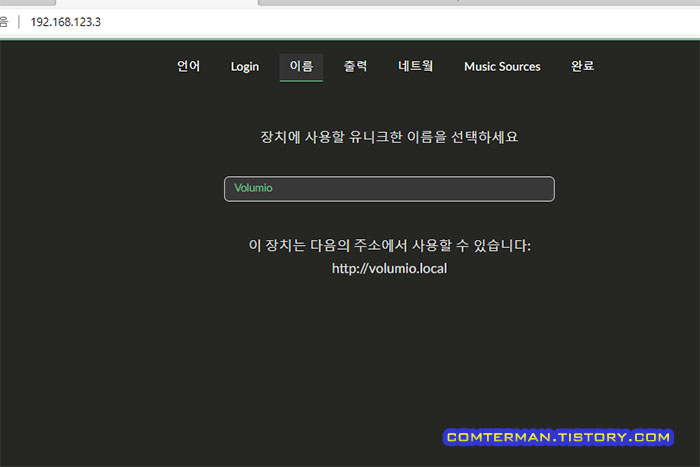Switch to Music Sources tab
Viewport: 700px width, 467px height.
pyautogui.click(x=502, y=67)
